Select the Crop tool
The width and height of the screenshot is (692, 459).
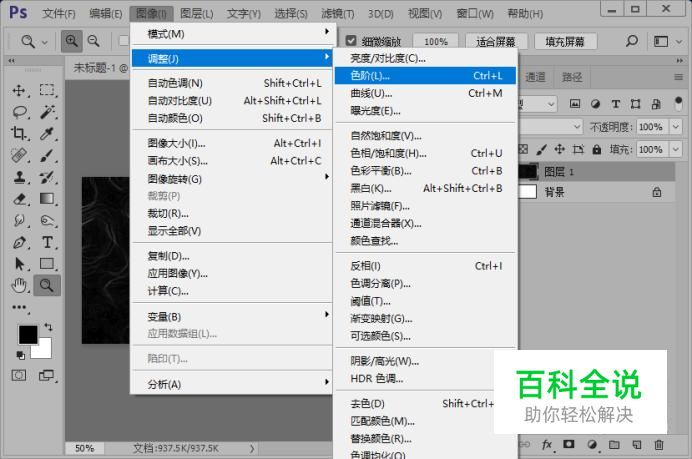coord(19,133)
